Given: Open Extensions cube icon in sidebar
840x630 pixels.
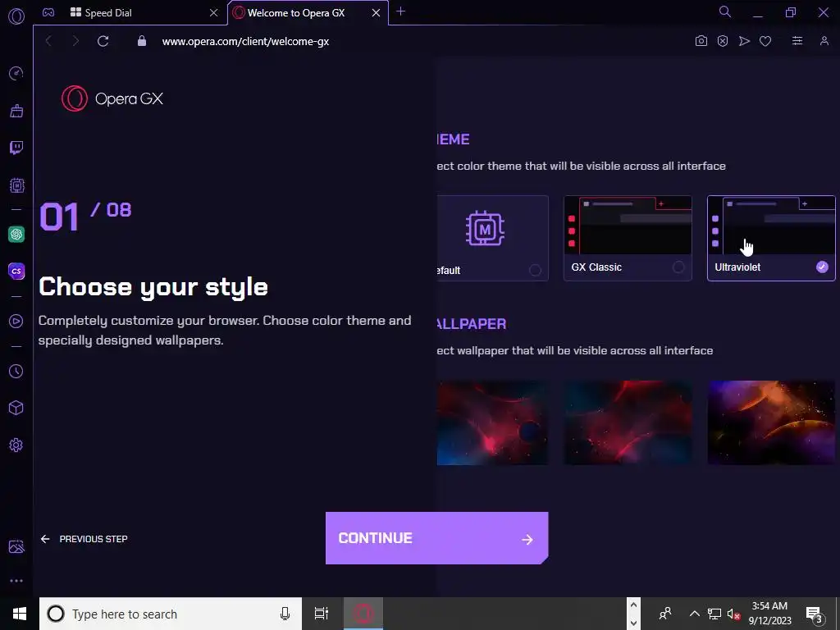Looking at the screenshot, I should tap(16, 408).
